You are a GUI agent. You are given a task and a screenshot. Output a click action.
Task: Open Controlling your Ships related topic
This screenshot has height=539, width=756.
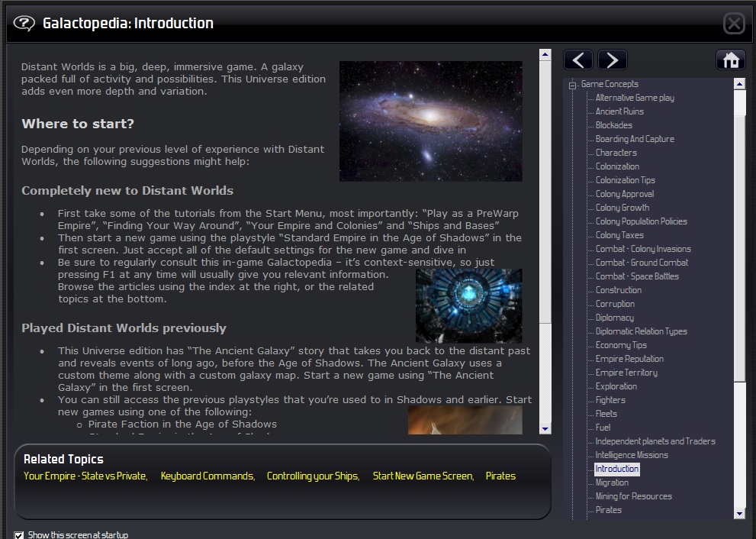click(x=314, y=476)
